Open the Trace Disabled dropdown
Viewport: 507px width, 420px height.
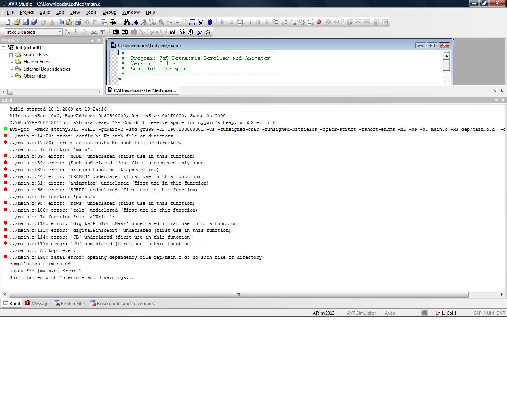point(59,32)
